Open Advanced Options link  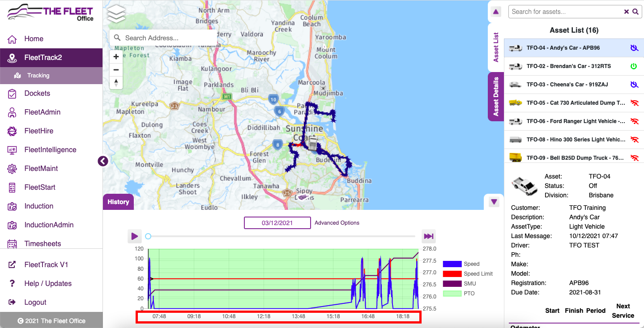(x=337, y=223)
